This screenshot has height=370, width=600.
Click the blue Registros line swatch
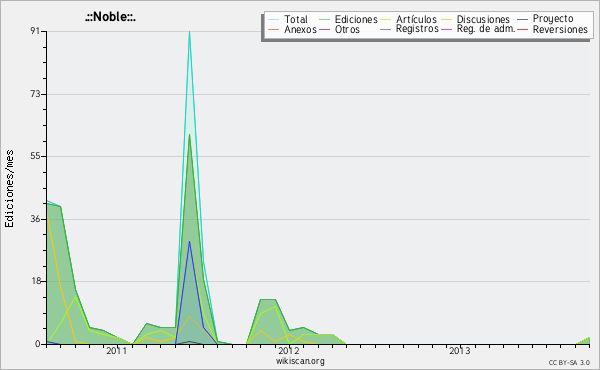[x=386, y=29]
